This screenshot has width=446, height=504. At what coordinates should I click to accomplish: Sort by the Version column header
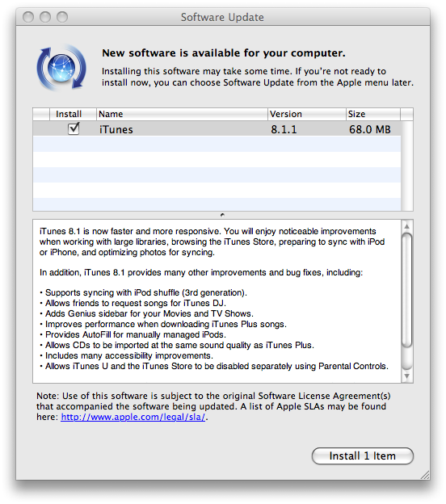[307, 114]
